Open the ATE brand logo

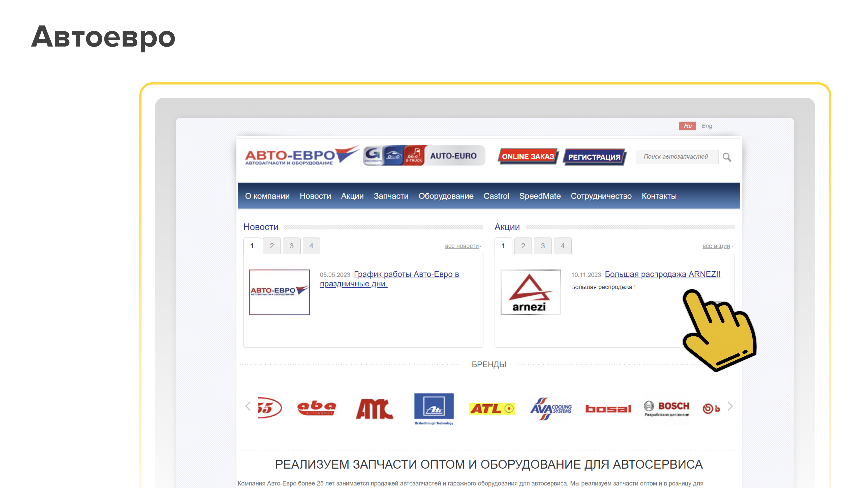(434, 408)
